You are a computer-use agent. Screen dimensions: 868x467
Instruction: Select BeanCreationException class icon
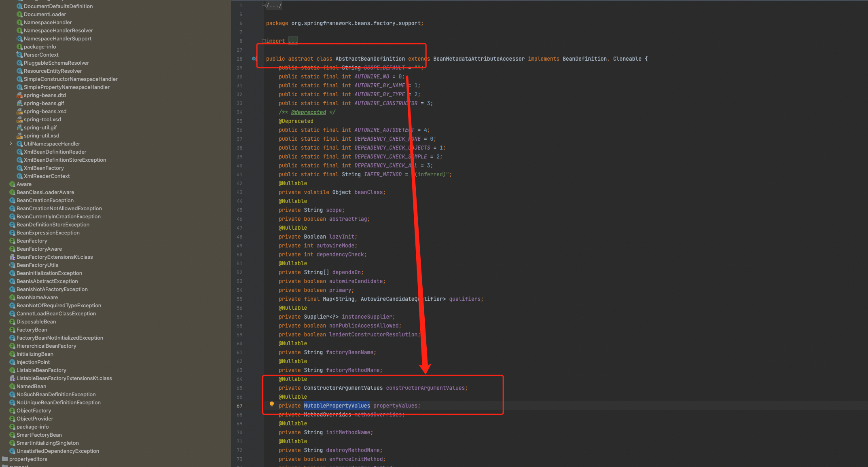[12, 200]
